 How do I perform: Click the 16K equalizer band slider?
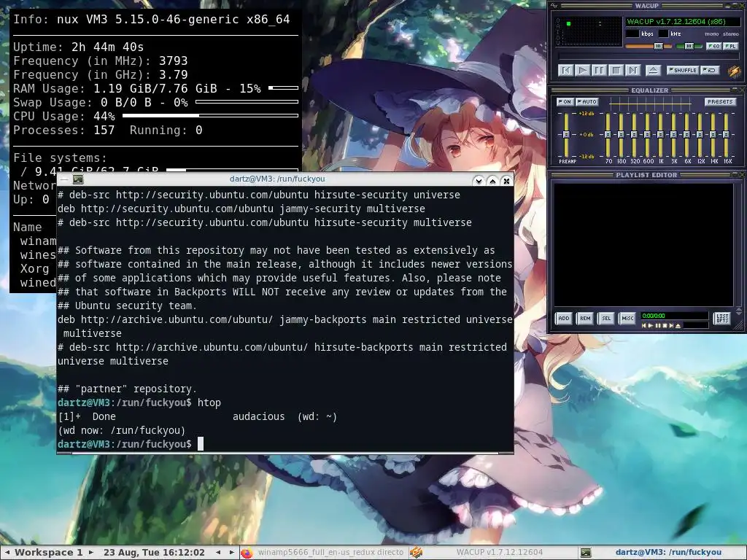[726, 135]
